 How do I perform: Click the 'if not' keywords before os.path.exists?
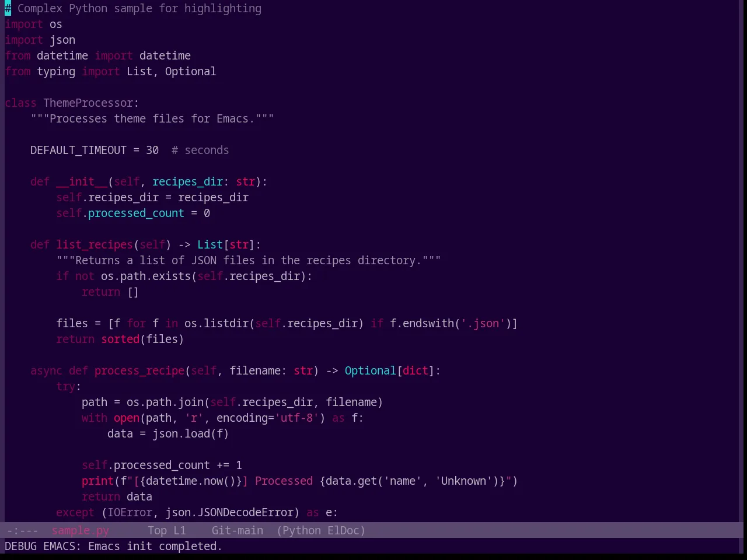coord(75,276)
